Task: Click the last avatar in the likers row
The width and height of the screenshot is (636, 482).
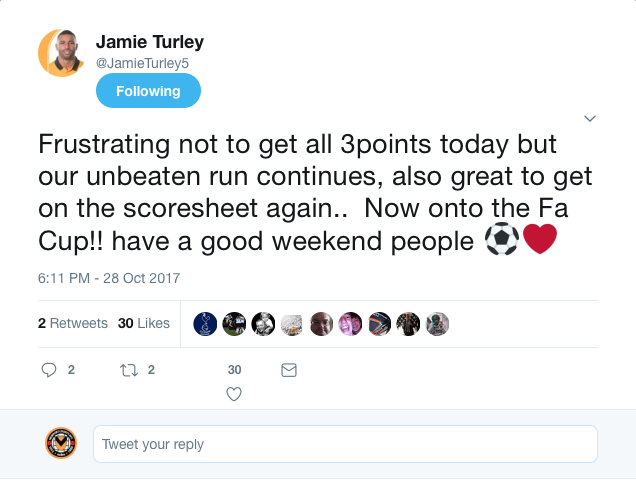Action: coord(438,323)
